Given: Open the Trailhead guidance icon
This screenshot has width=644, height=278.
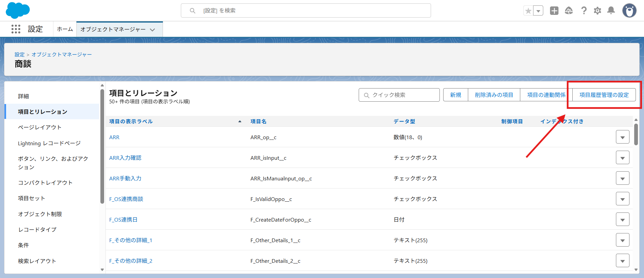Looking at the screenshot, I should (x=569, y=11).
